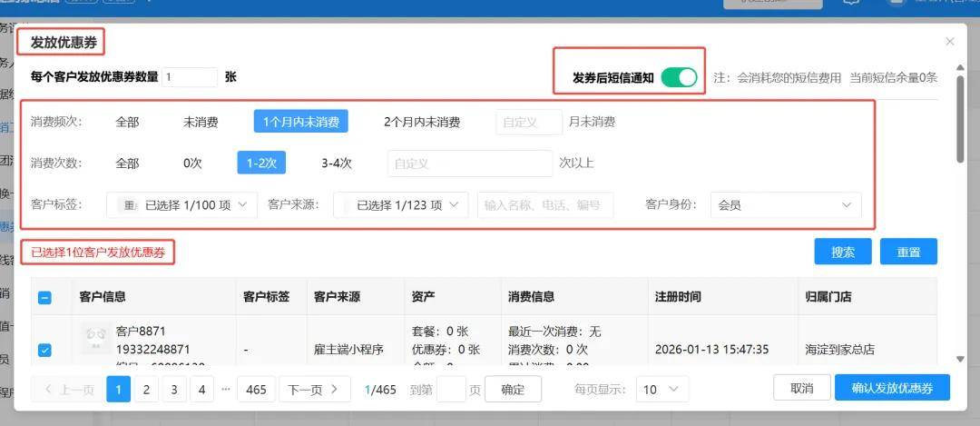Image resolution: width=980 pixels, height=426 pixels.
Task: Select 2个月内未消费 frequency option
Action: tap(421, 122)
